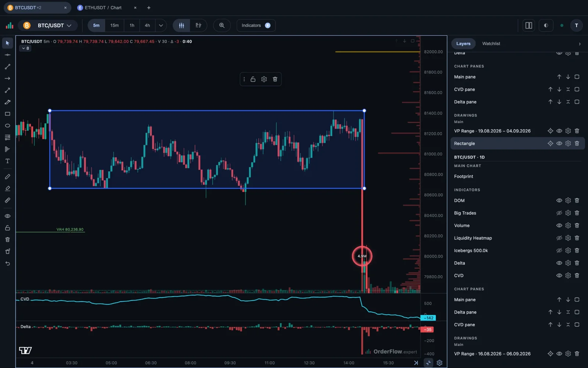Toggle visibility of DOM indicator
Screen dimensions: 588x368
click(x=559, y=201)
